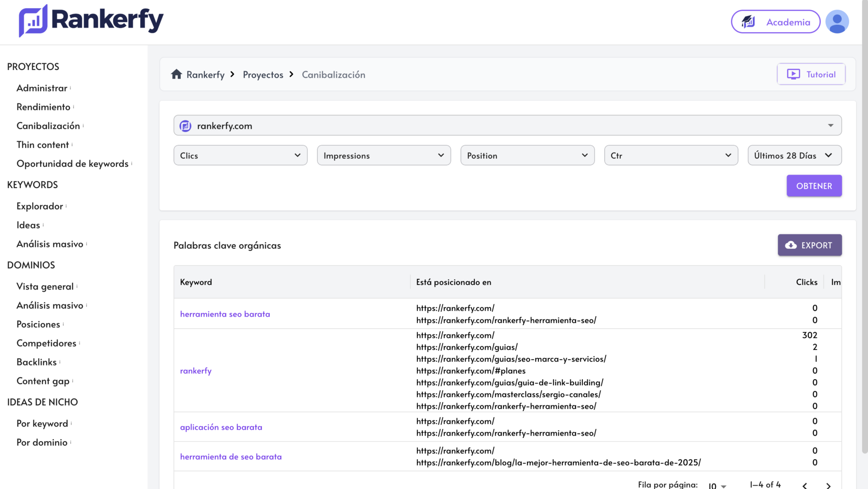Open Por dominio niche ideas
This screenshot has width=868, height=489.
pos(42,442)
